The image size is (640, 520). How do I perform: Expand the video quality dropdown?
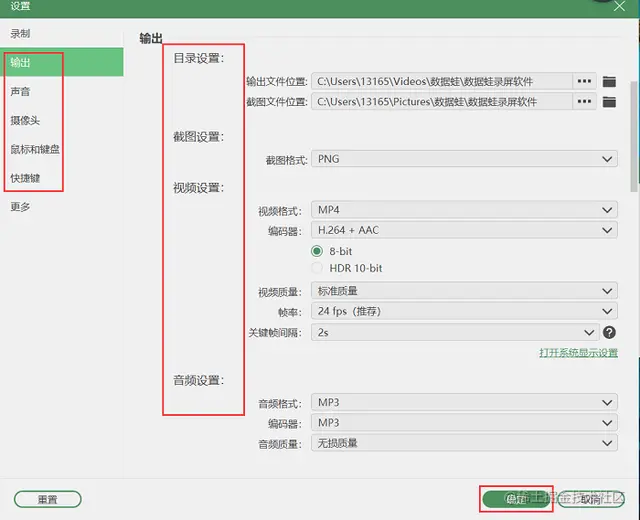click(x=464, y=291)
